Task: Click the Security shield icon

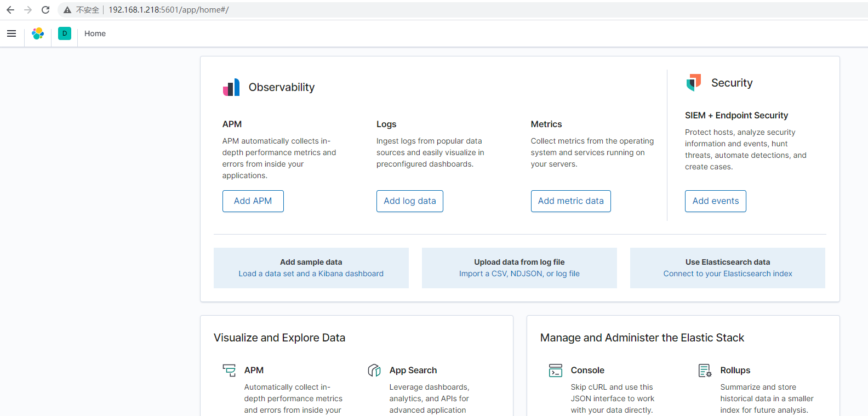Action: (694, 82)
